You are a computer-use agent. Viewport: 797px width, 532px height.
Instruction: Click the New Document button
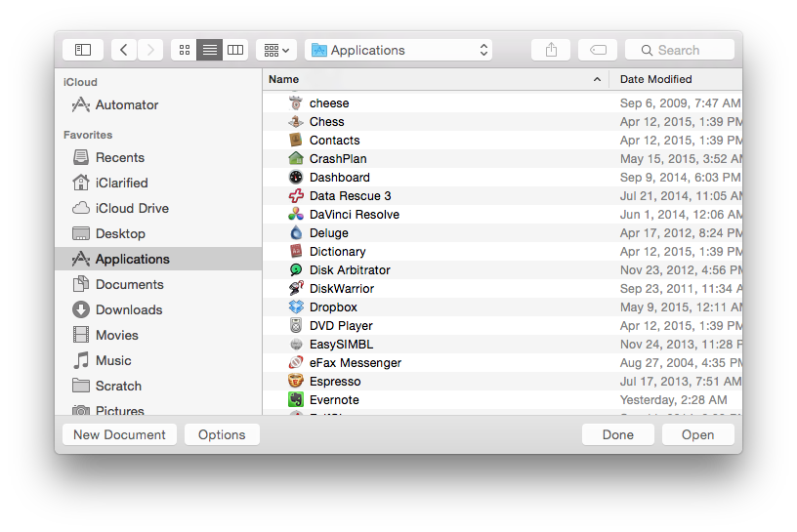pyautogui.click(x=119, y=434)
